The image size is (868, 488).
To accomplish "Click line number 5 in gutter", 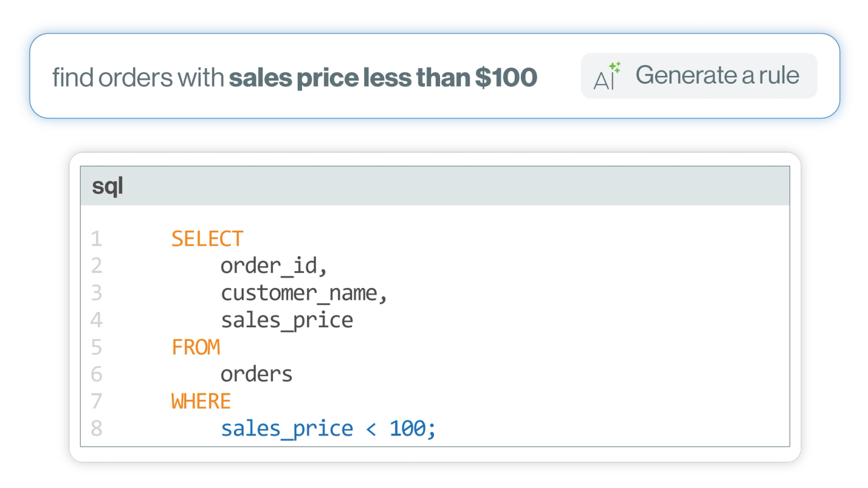I will coord(96,348).
